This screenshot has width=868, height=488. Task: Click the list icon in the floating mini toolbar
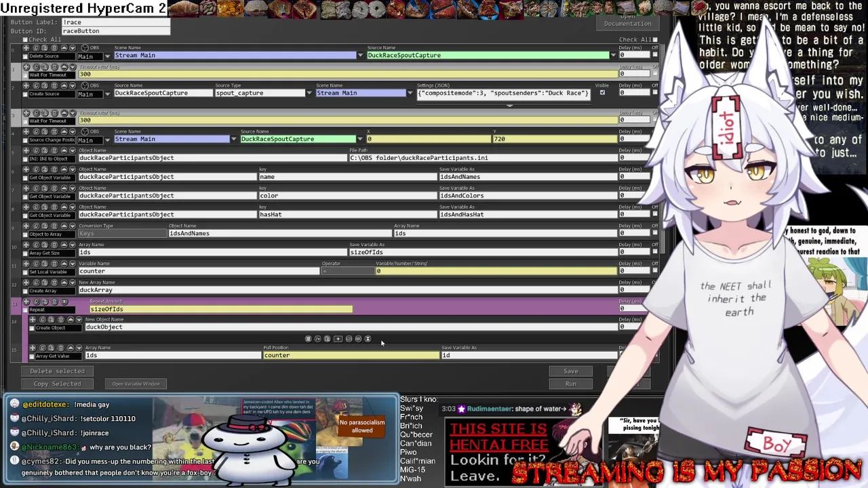309,339
